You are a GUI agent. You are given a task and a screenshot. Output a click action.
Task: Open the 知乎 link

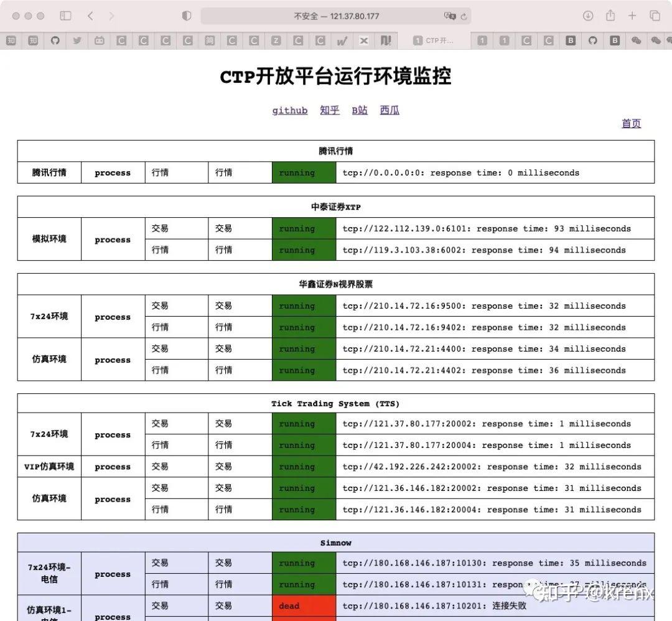pyautogui.click(x=330, y=111)
